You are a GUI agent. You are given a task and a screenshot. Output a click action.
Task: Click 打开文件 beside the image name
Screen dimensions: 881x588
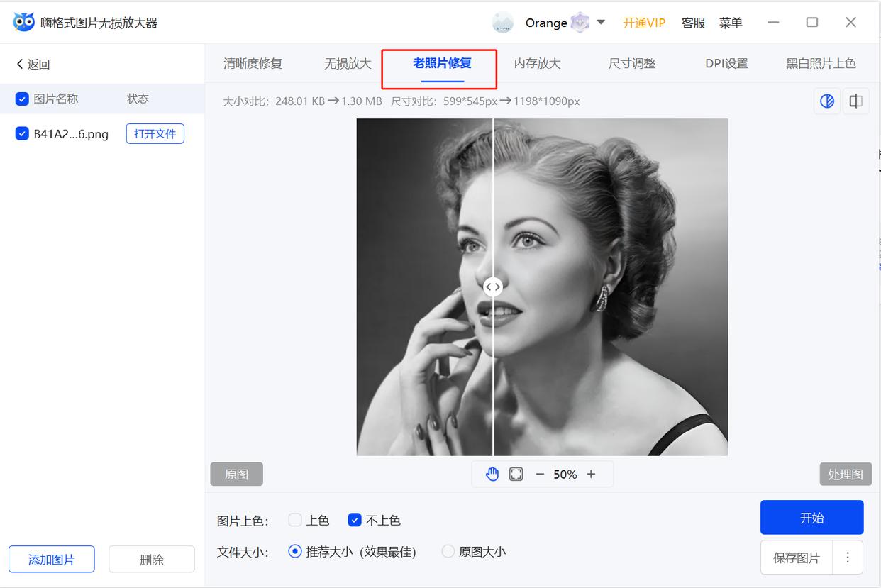155,133
